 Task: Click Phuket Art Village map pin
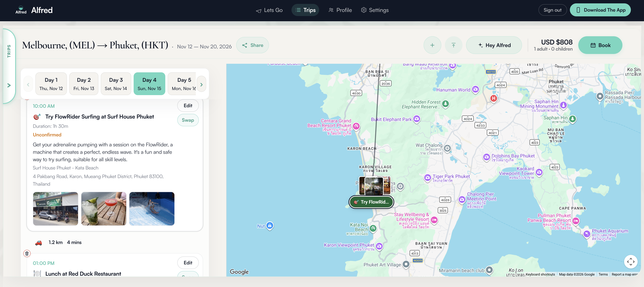(406, 264)
